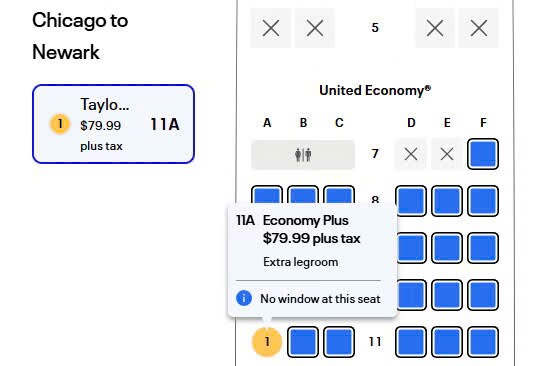Select seat 11D in row 11
The height and width of the screenshot is (366, 536).
pos(411,342)
